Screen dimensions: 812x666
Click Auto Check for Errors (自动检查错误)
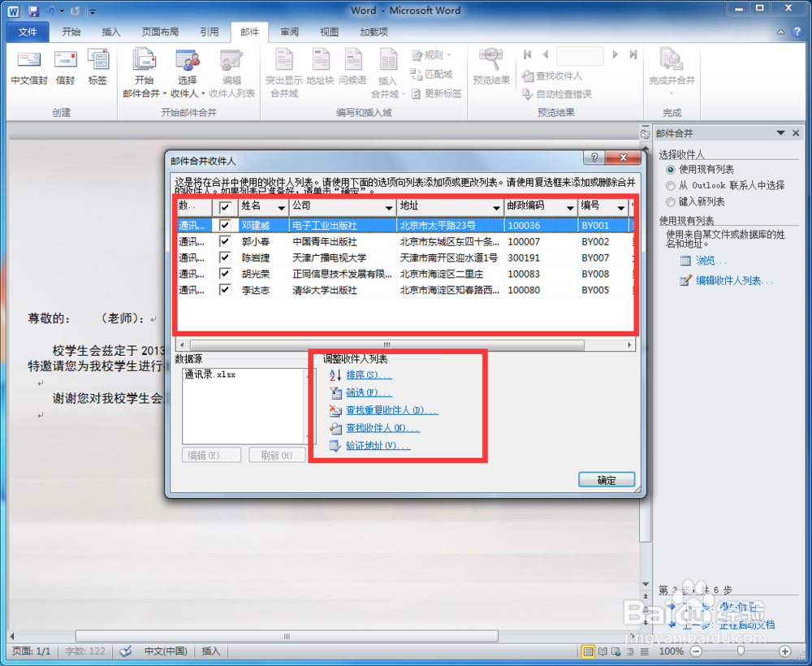point(557,94)
